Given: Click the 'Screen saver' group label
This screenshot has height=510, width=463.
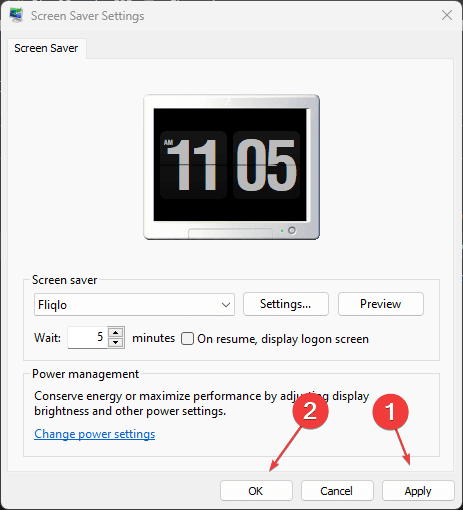Looking at the screenshot, I should tap(64, 280).
